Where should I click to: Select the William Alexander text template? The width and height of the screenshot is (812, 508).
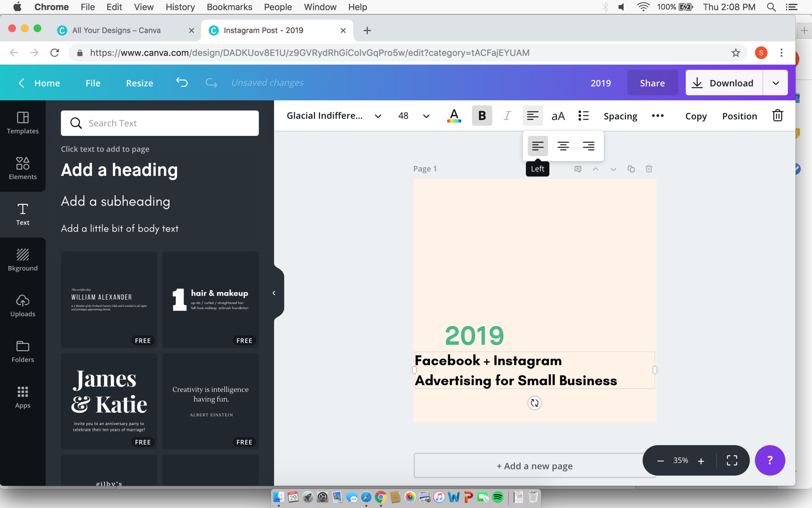[x=109, y=299]
